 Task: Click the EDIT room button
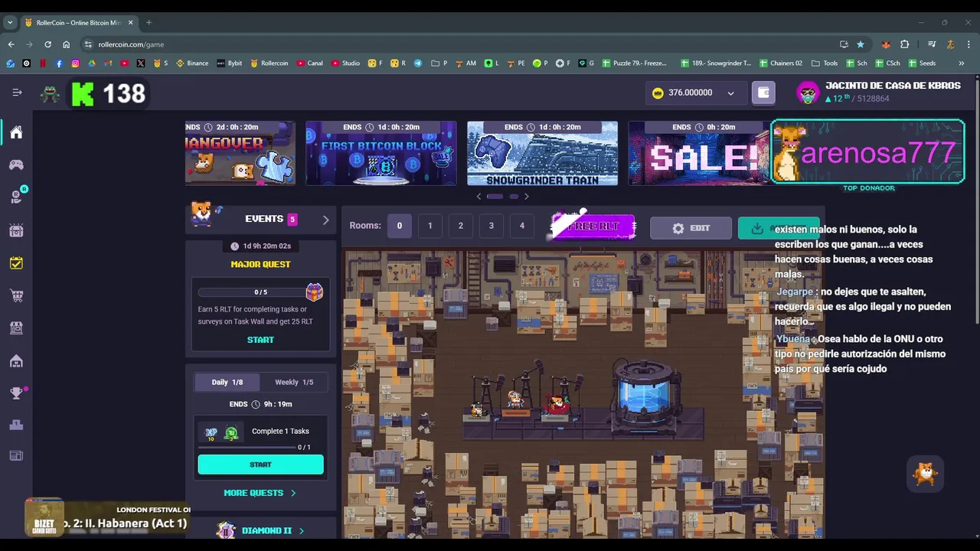coord(691,228)
